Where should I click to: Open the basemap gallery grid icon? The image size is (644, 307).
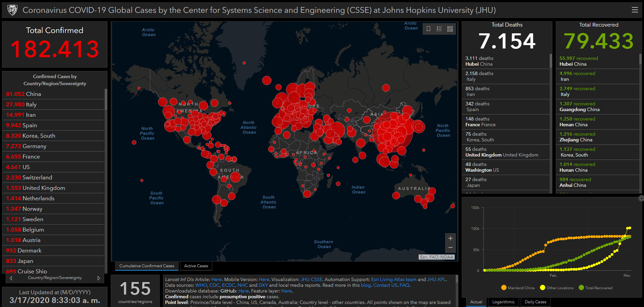[x=450, y=29]
